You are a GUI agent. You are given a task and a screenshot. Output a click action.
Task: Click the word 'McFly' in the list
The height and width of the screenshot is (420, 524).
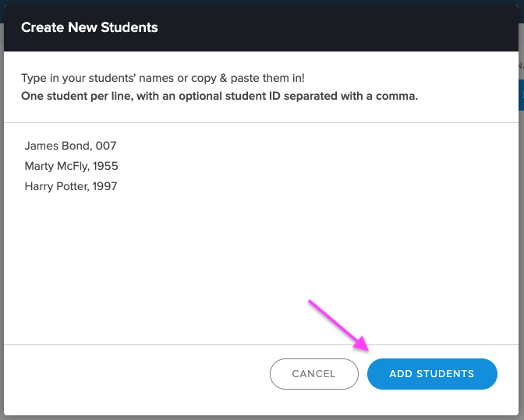[x=73, y=166]
